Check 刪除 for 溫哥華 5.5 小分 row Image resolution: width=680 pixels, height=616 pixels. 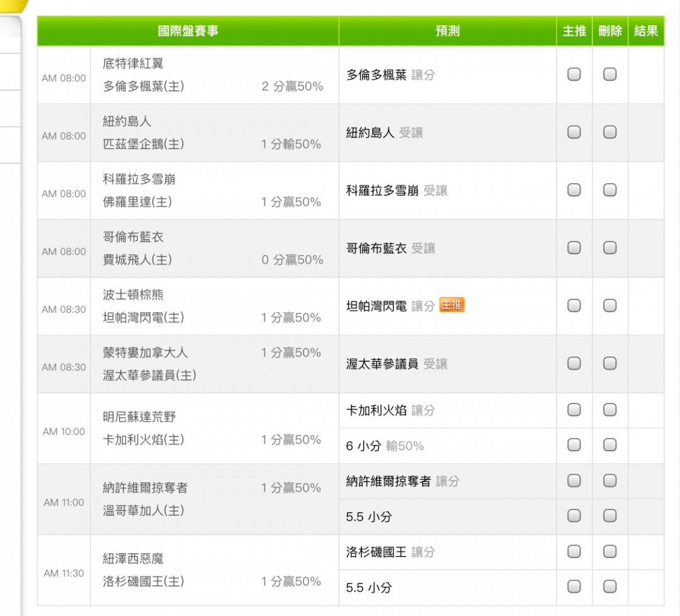click(x=609, y=515)
